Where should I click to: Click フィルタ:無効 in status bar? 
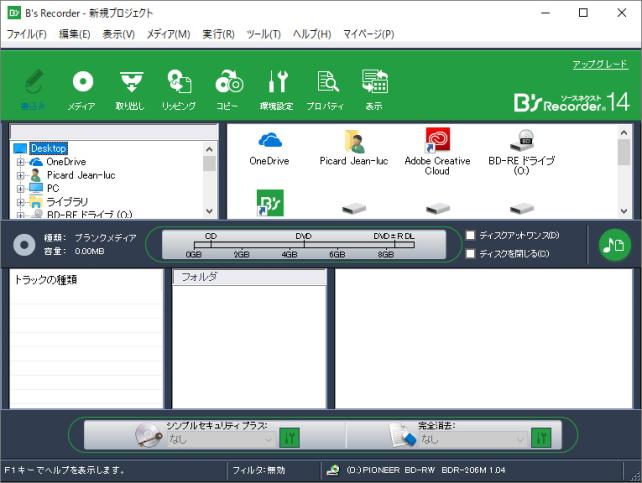[259, 470]
